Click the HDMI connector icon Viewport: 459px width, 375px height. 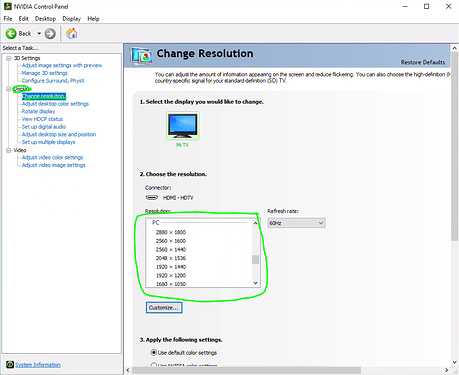152,197
